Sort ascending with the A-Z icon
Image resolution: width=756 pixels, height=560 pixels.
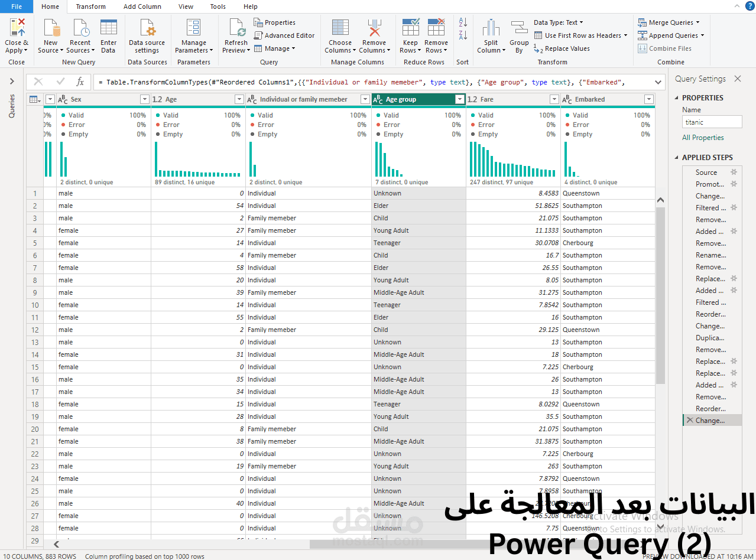point(463,22)
